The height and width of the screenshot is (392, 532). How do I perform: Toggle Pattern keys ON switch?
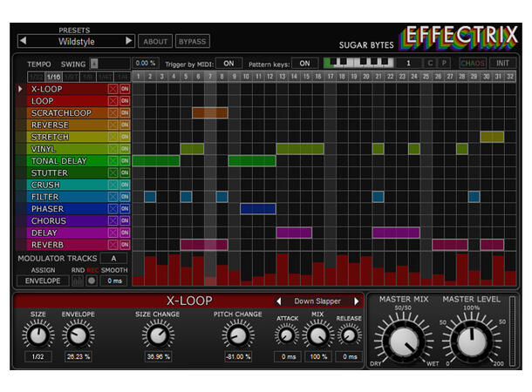click(304, 64)
